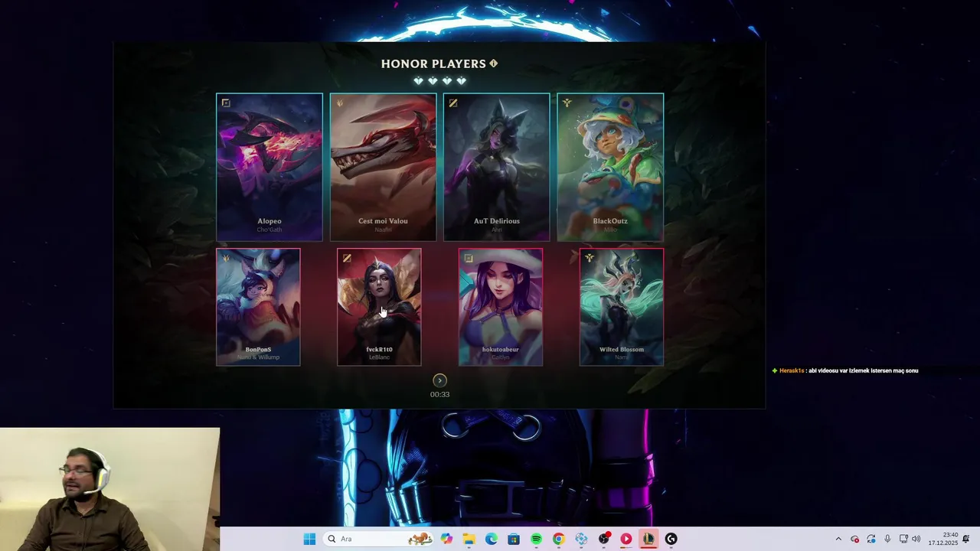Click the info icon beside HONOR PLAYERS
The height and width of the screenshot is (551, 980).
click(494, 64)
